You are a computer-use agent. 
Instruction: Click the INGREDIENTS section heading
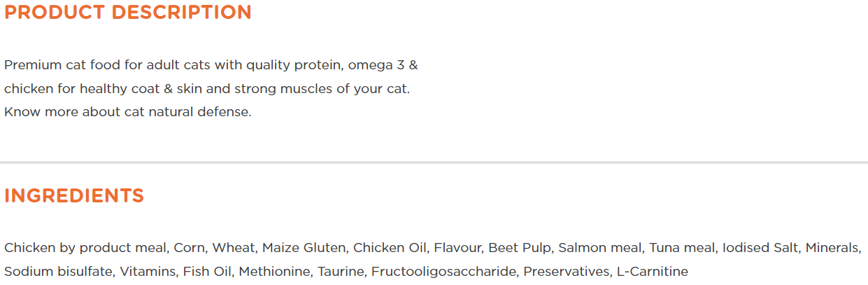click(74, 196)
